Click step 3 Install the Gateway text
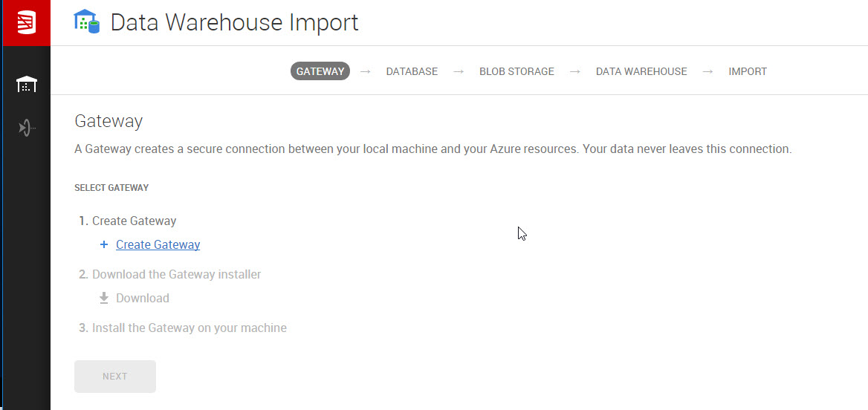 190,328
